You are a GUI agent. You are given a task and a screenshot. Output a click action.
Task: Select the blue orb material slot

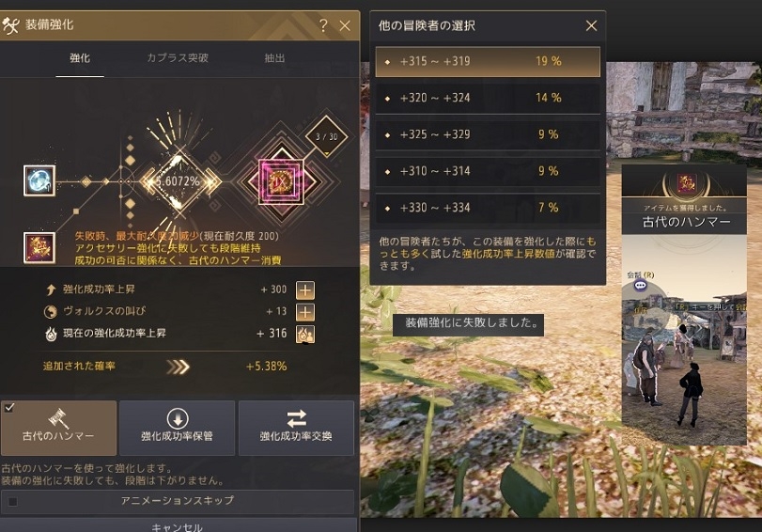point(39,180)
